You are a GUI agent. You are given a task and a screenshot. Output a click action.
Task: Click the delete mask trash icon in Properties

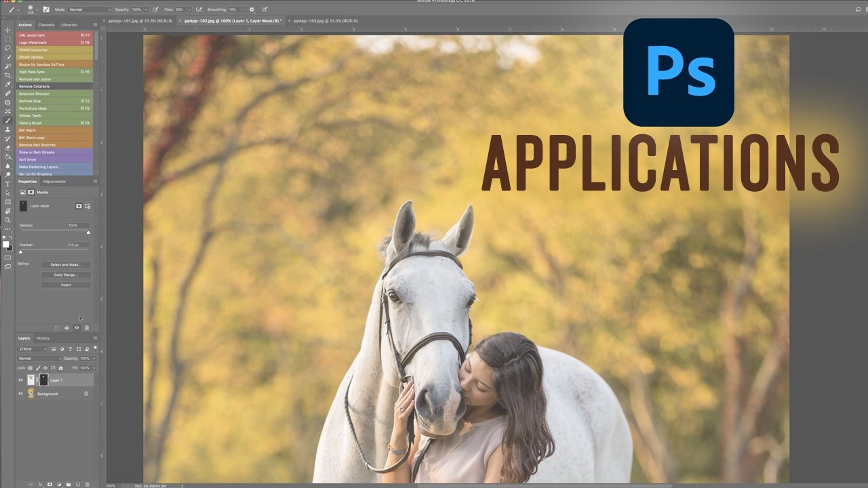click(87, 328)
